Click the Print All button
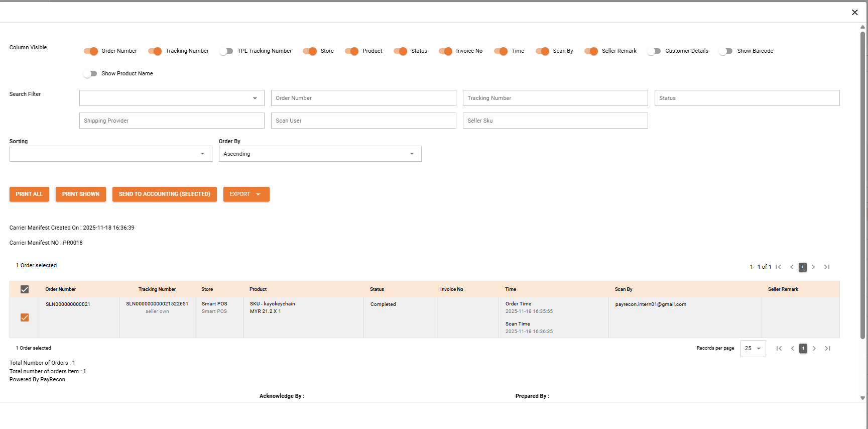This screenshot has height=429, width=868. (29, 194)
